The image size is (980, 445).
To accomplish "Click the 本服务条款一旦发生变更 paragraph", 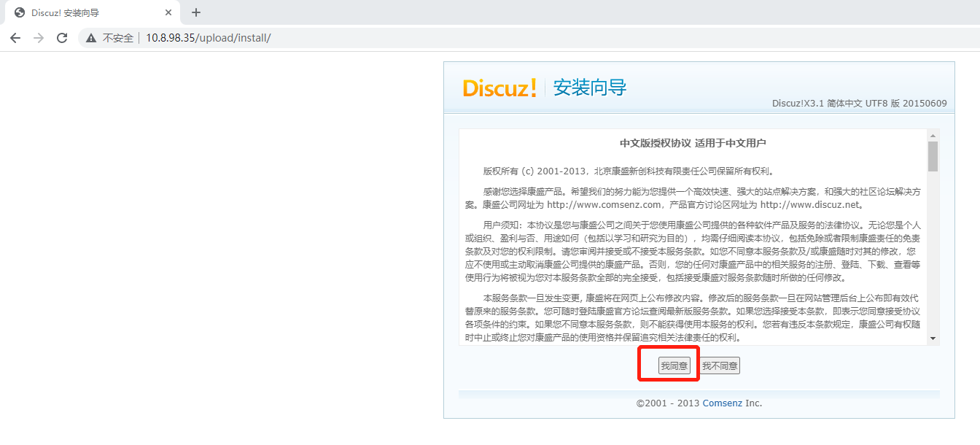I will [693, 318].
